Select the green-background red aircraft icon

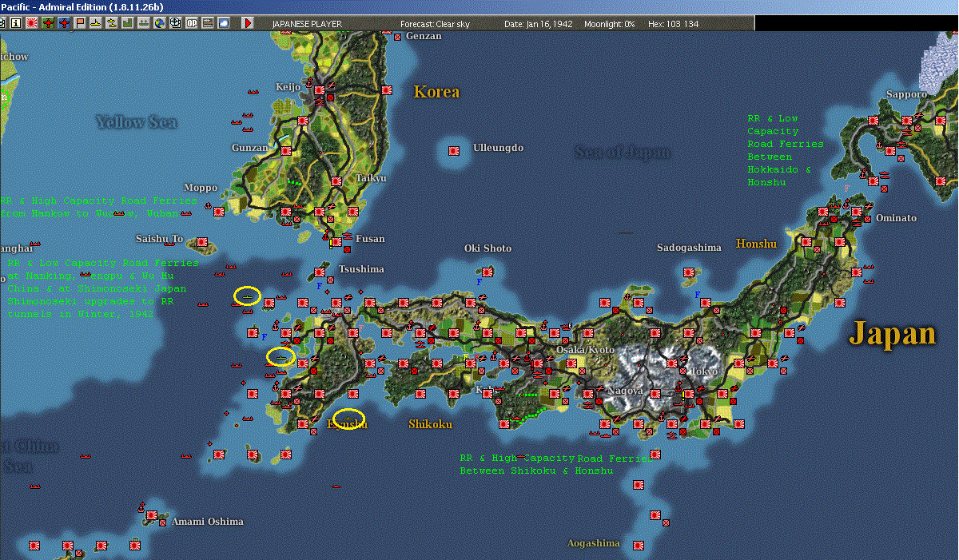click(x=48, y=23)
